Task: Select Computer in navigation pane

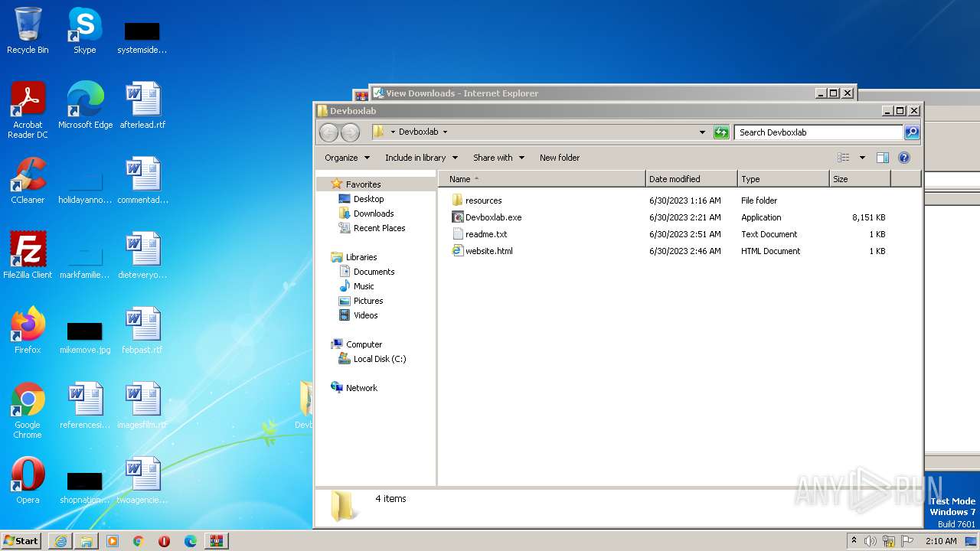Action: [364, 344]
